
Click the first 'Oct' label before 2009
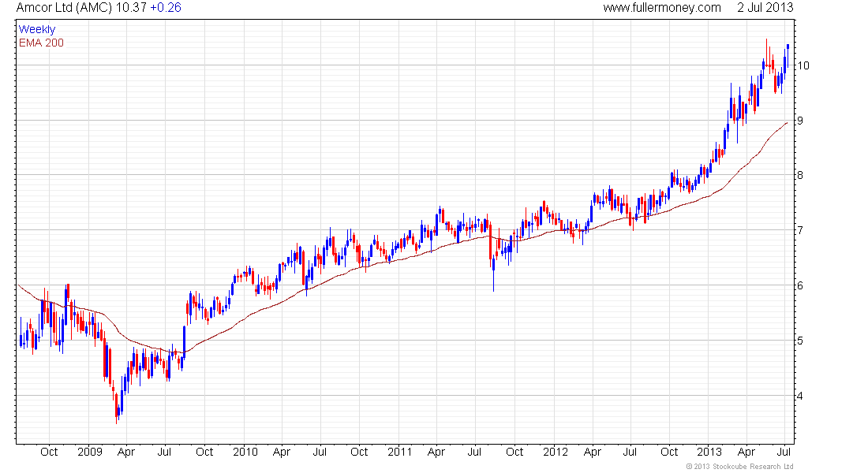[49, 452]
